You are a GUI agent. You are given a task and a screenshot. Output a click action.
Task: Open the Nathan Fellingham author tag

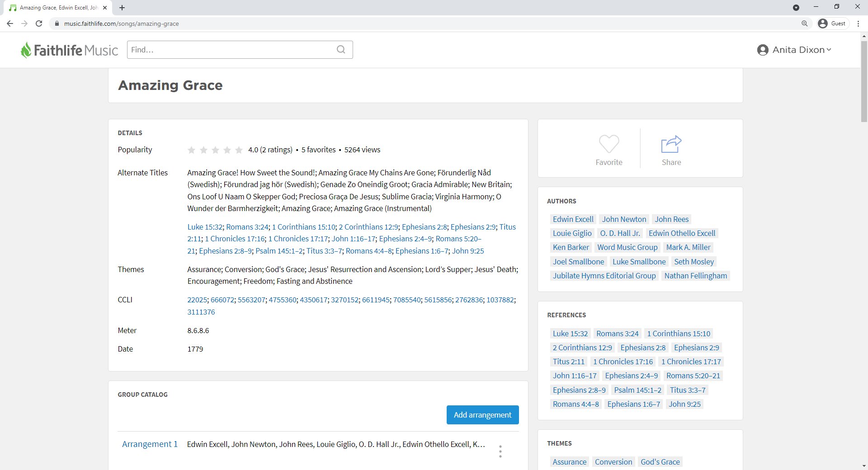[x=695, y=276]
